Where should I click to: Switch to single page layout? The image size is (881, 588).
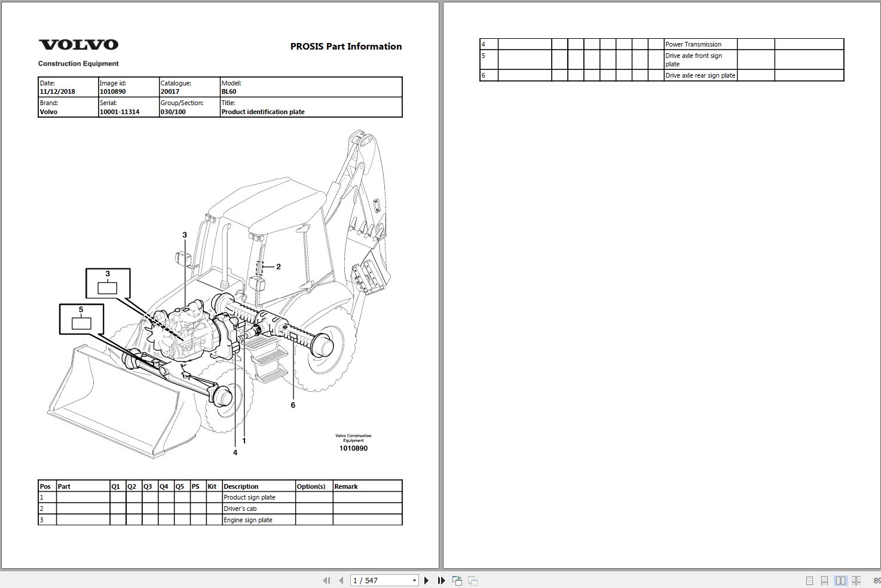(x=809, y=580)
